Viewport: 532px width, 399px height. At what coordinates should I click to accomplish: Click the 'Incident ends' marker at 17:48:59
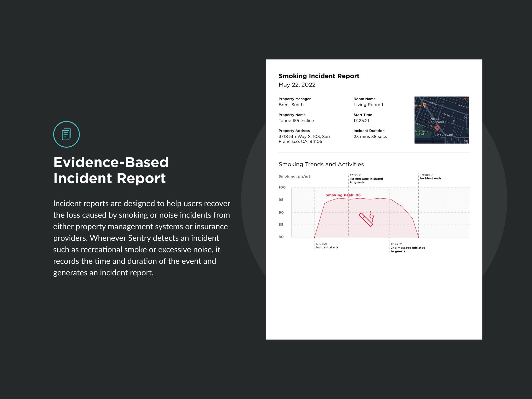pos(431,177)
